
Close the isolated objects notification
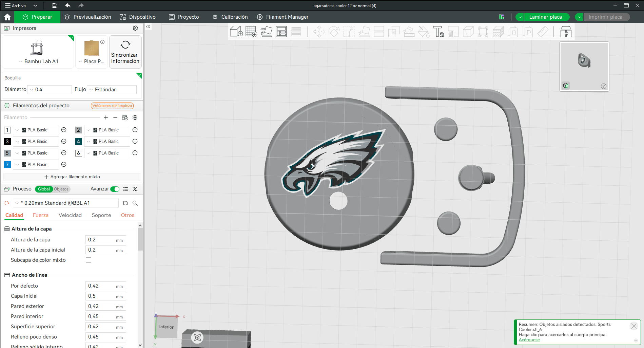click(633, 326)
